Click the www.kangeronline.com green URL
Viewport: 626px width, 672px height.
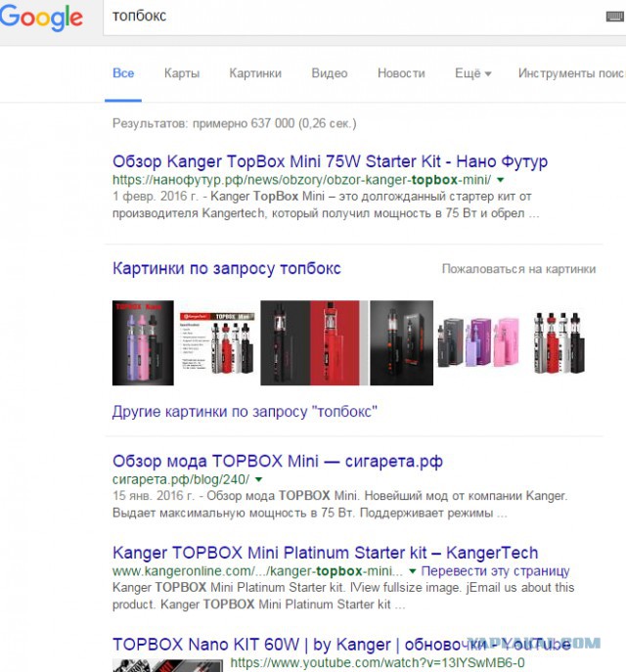(x=257, y=571)
